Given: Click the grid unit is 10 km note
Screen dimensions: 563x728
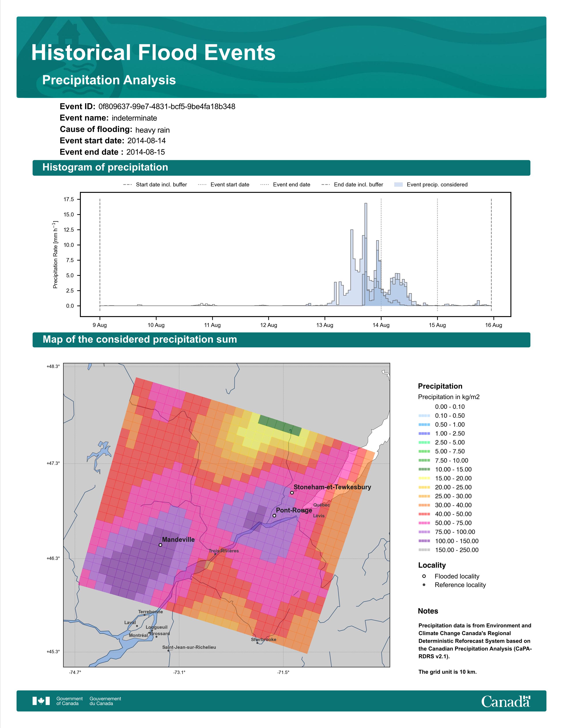Looking at the screenshot, I should click(x=448, y=672).
